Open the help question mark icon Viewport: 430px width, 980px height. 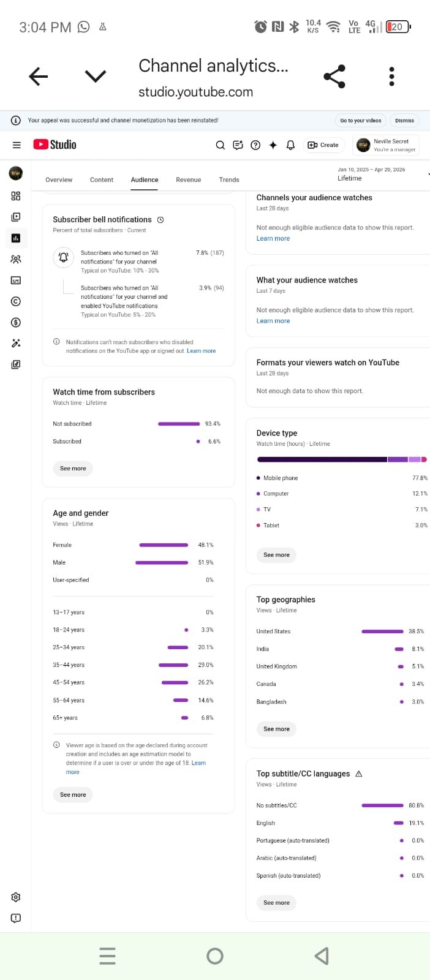point(256,145)
